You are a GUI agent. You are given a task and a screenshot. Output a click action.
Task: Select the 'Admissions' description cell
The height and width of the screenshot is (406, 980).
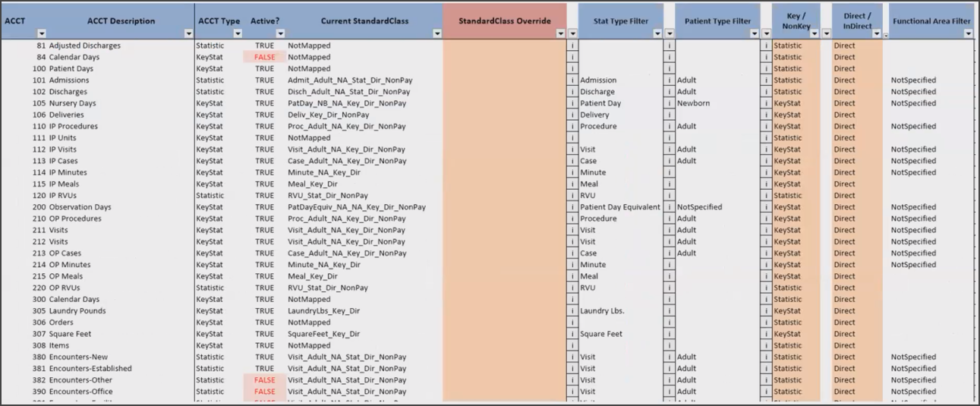[121, 80]
